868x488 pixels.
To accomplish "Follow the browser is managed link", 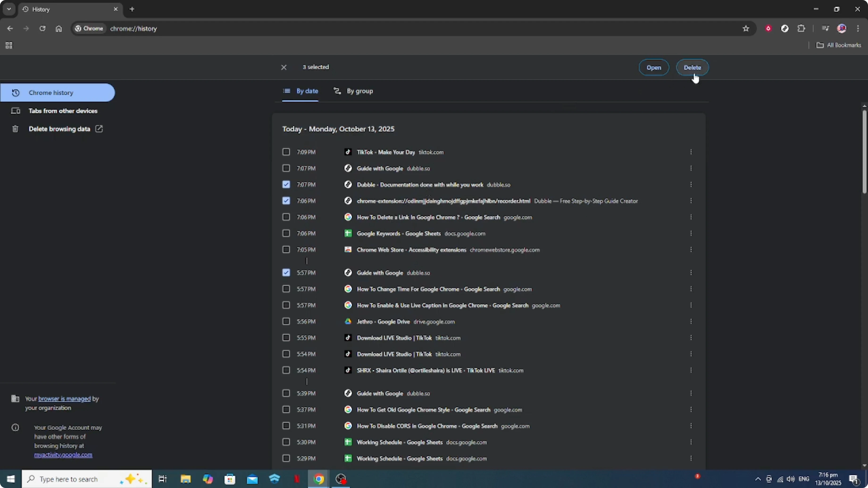I will coord(64,399).
